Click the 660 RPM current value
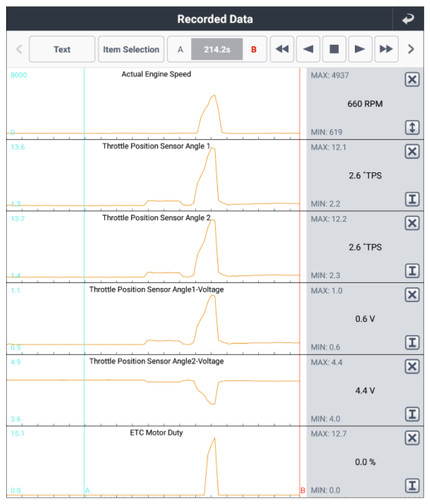The image size is (430, 504). click(x=365, y=104)
